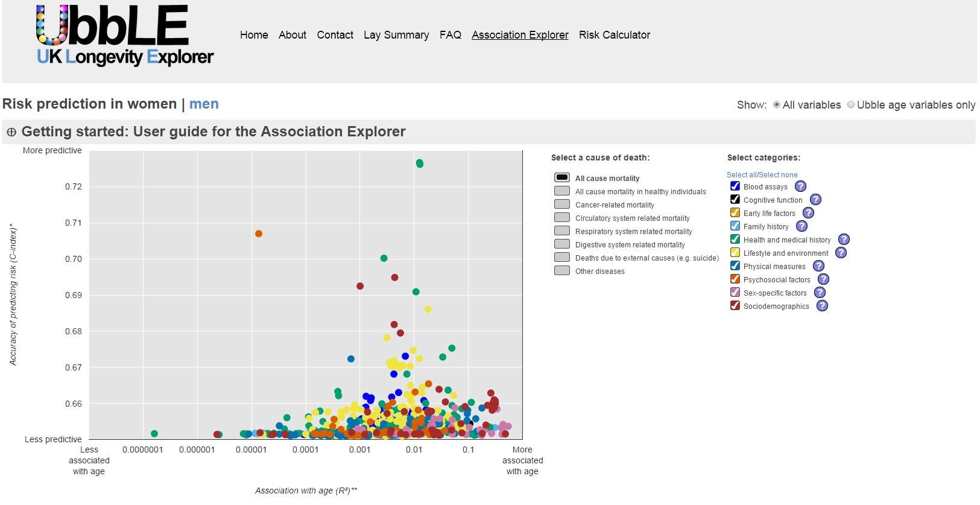Image resolution: width=980 pixels, height=505 pixels.
Task: Click the Select all/Select none link
Action: [x=762, y=175]
